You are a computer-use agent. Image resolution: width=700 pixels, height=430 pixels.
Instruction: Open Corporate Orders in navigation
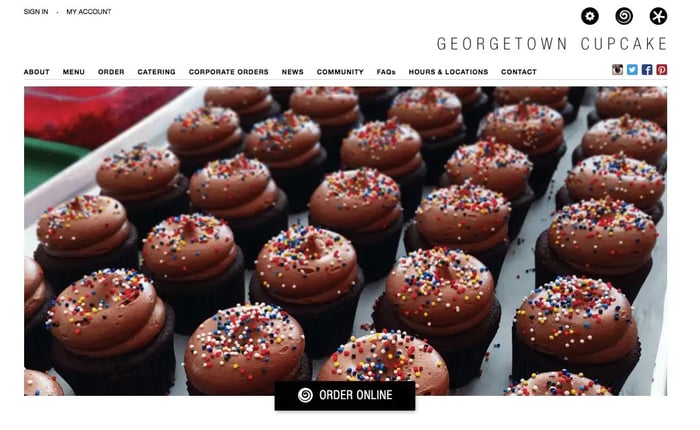(229, 72)
